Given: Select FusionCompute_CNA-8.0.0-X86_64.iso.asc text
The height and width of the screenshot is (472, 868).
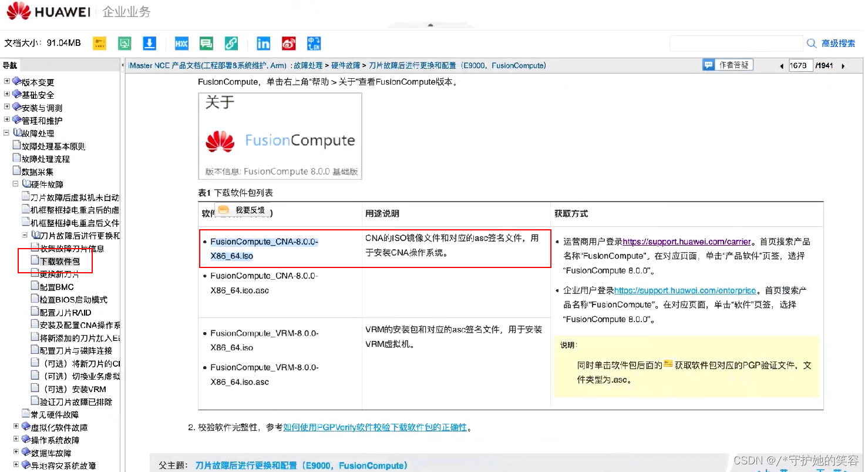Looking at the screenshot, I should coord(264,283).
